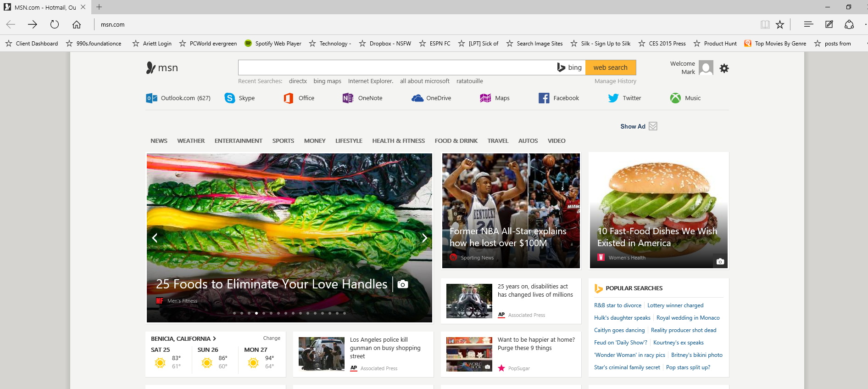
Task: Click the web search button
Action: 611,68
